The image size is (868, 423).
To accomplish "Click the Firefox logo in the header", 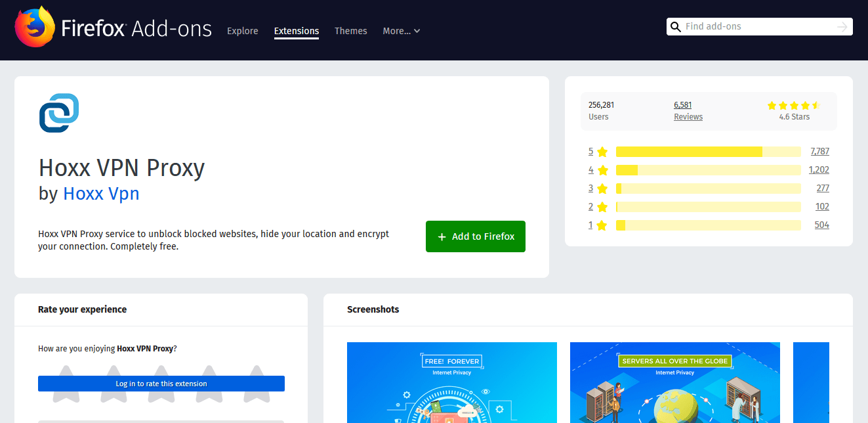I will [35, 27].
